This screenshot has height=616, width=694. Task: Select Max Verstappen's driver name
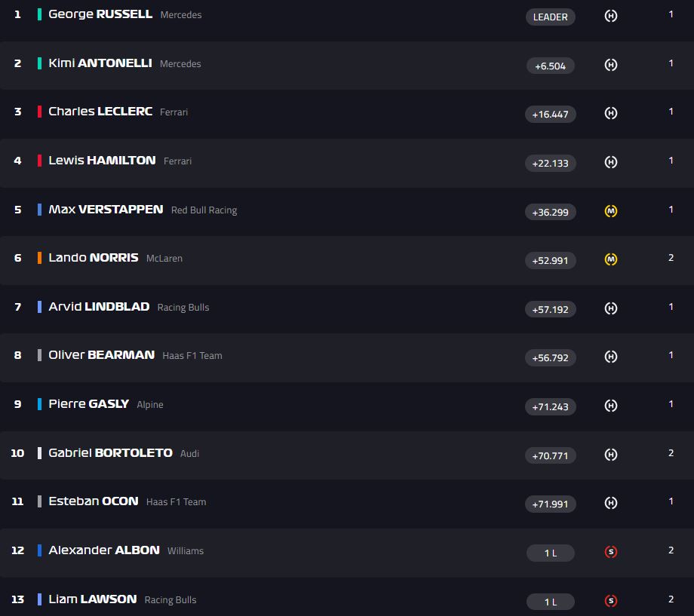(106, 209)
